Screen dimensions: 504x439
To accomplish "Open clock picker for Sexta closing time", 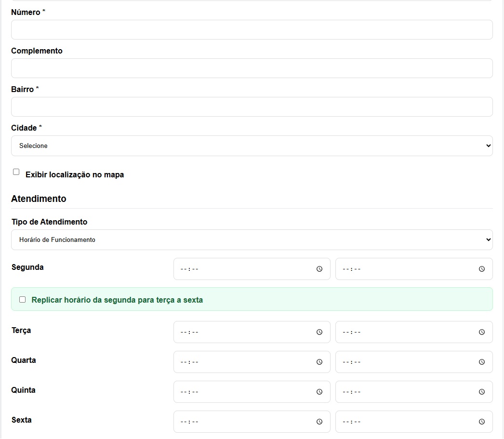I will click(481, 422).
